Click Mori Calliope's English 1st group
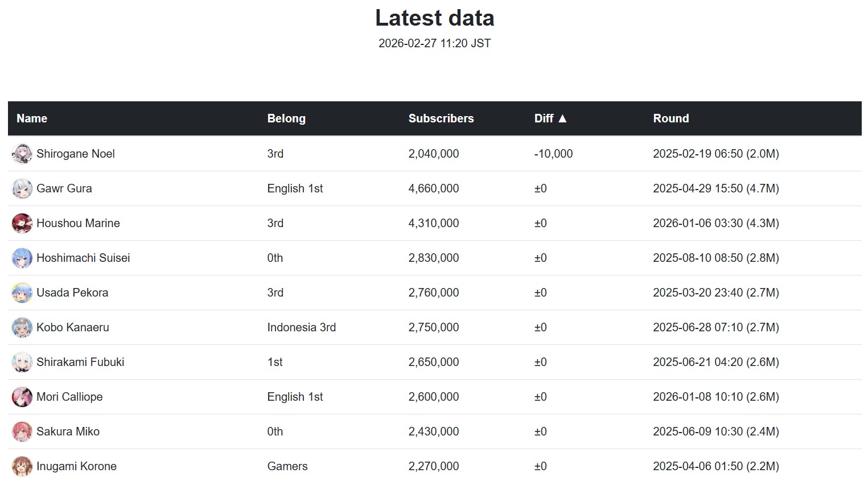Screen dimensions: 868x481 coord(295,397)
